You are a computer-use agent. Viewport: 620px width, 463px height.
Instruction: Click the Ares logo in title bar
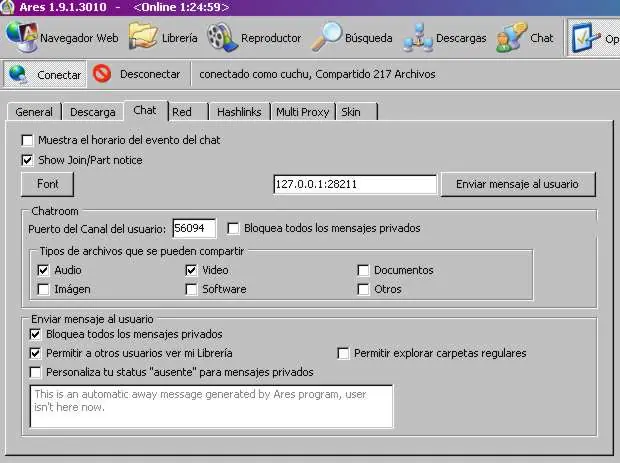tap(7, 7)
